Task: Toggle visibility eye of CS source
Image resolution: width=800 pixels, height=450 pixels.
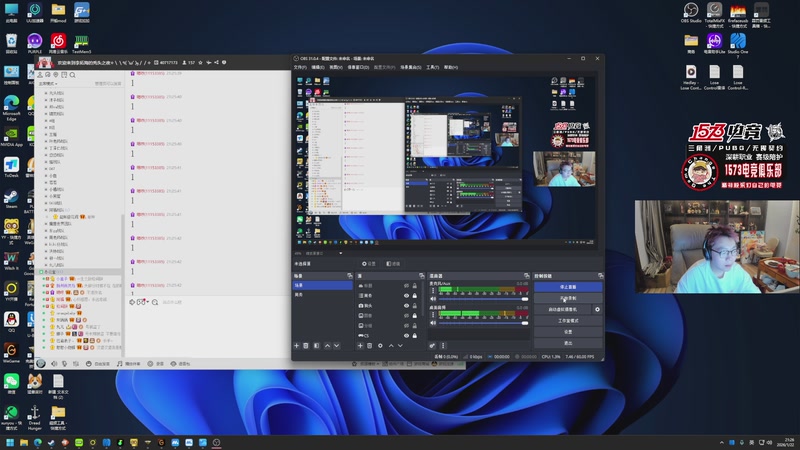Action: tap(406, 335)
